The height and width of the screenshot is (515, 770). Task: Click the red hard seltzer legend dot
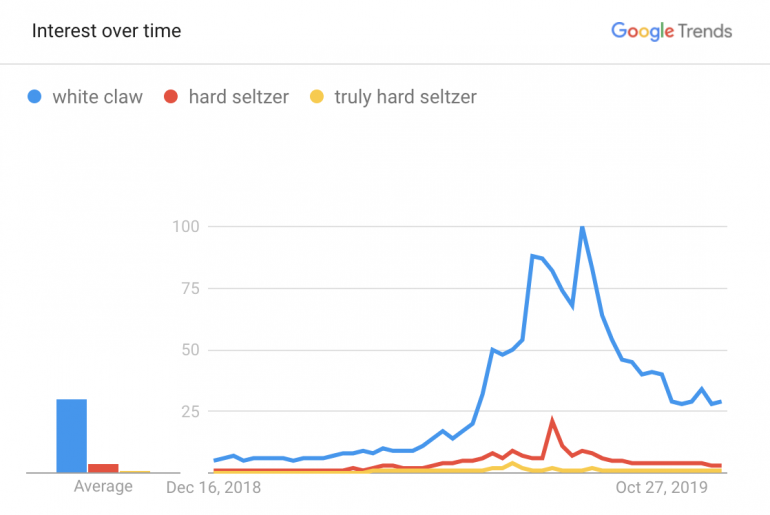(x=171, y=97)
